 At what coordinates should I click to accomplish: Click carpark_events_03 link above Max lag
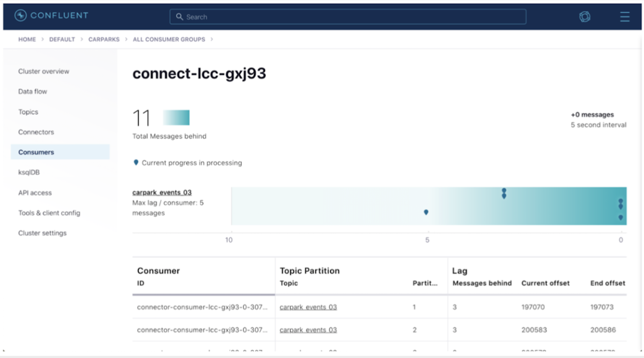pos(162,193)
